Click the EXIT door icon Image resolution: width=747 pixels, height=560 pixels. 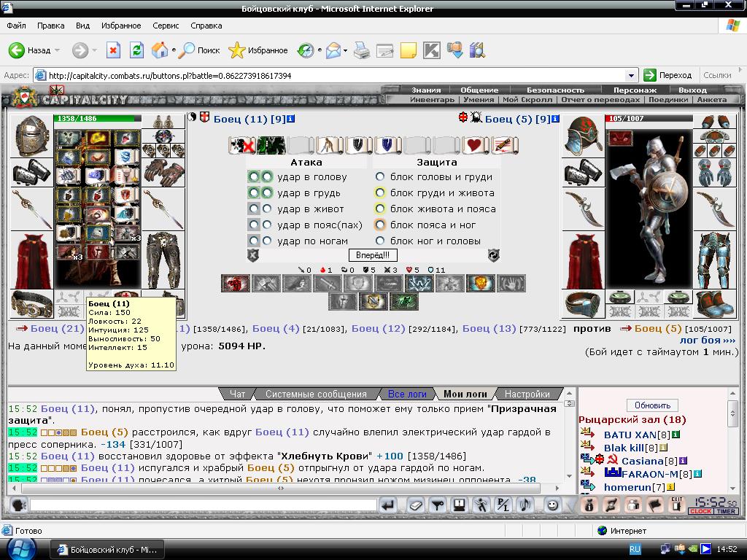(677, 505)
